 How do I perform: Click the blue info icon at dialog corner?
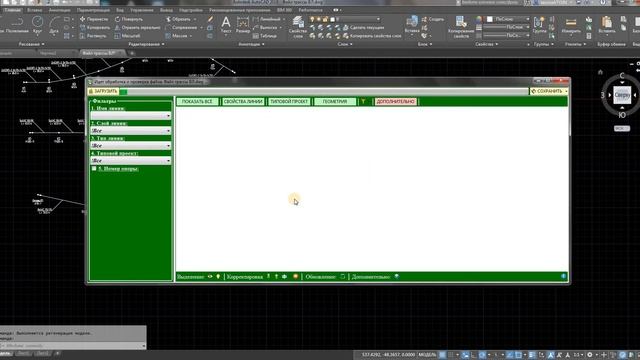point(563,276)
